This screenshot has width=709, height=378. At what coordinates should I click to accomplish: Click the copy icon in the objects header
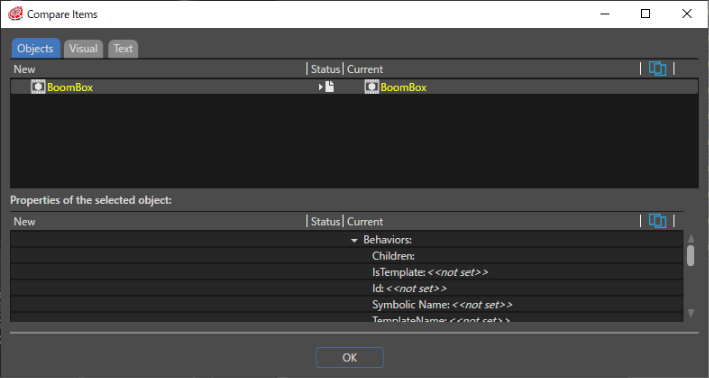[x=657, y=69]
